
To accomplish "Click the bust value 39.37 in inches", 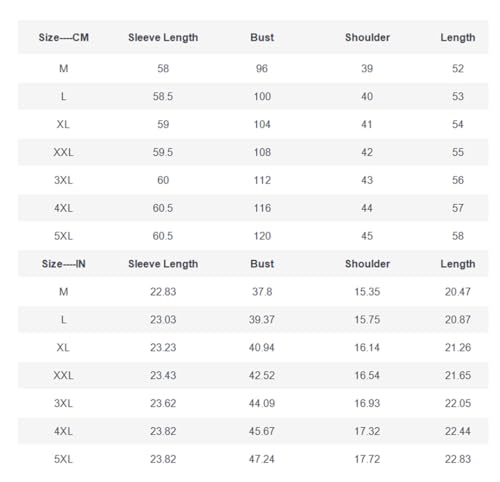I will [x=262, y=320].
